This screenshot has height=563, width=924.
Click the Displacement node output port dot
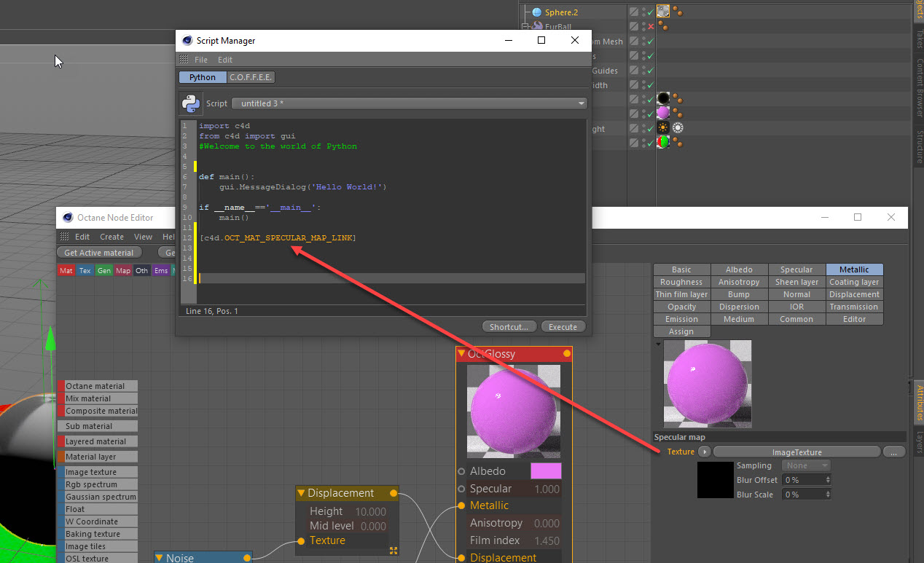tap(394, 493)
